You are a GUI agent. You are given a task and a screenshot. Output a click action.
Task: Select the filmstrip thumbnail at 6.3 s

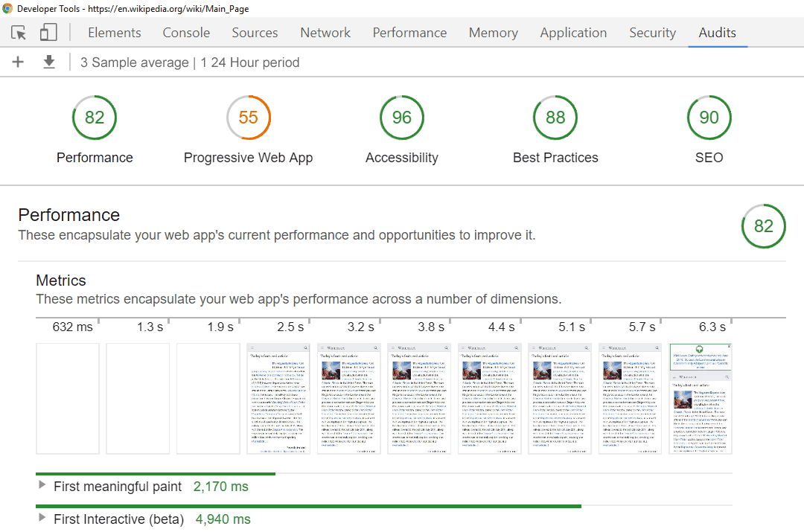701,398
